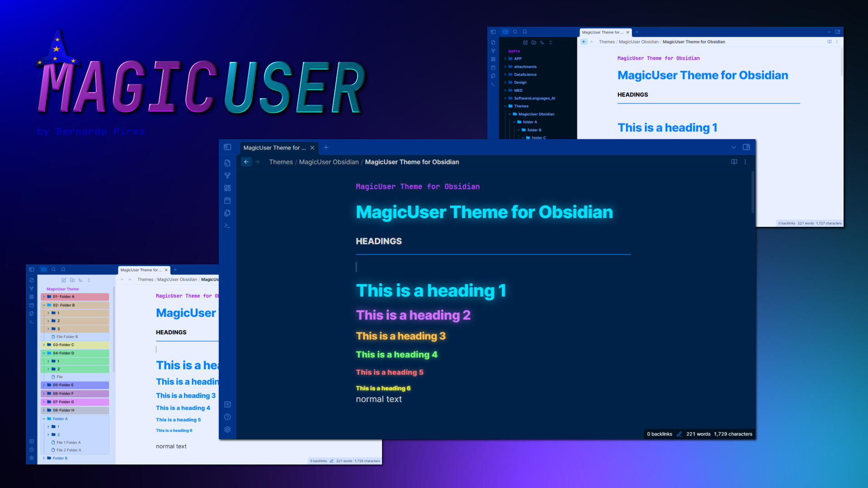Click the collapse-all icon above MagicUser Theme tree
Image resolution: width=868 pixels, height=488 pixels.
tap(89, 280)
